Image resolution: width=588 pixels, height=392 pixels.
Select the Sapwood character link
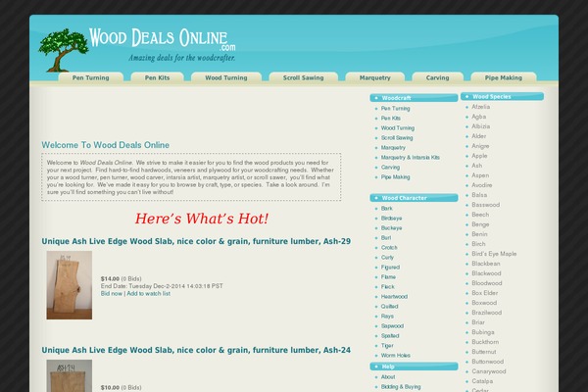pyautogui.click(x=392, y=326)
